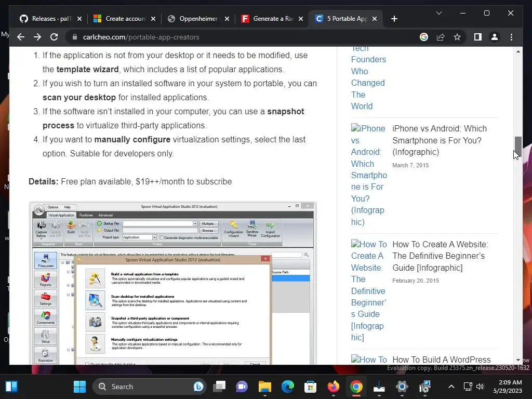Open Tech Founders Who Changed World link
Image resolution: width=532 pixels, height=399 pixels.
click(x=368, y=77)
